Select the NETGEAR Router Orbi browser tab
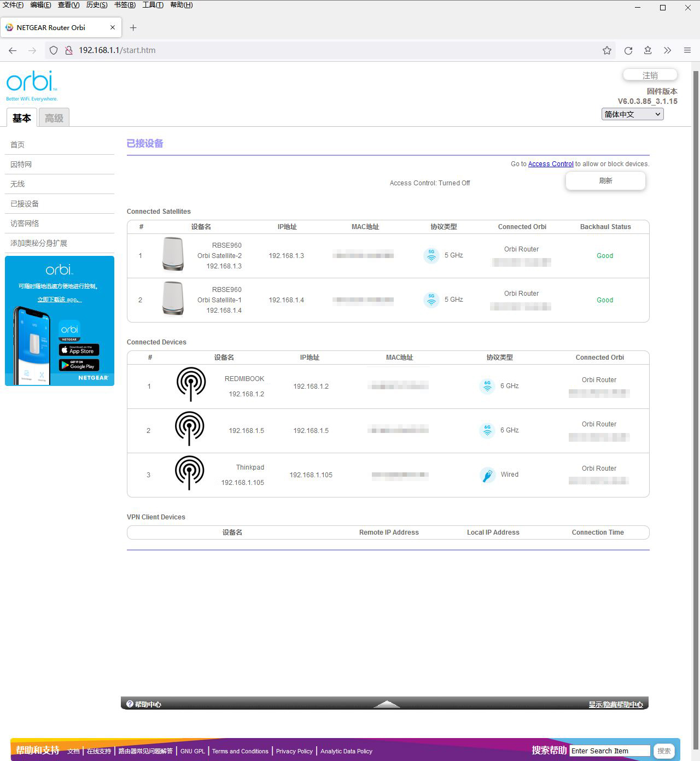This screenshot has width=700, height=761. pos(61,27)
